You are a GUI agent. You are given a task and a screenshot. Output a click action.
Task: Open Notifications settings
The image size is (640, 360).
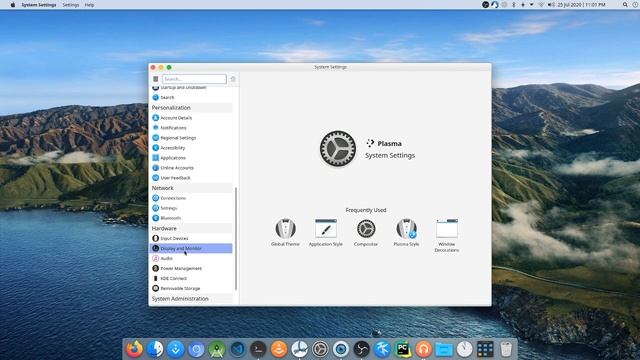[x=191, y=128]
